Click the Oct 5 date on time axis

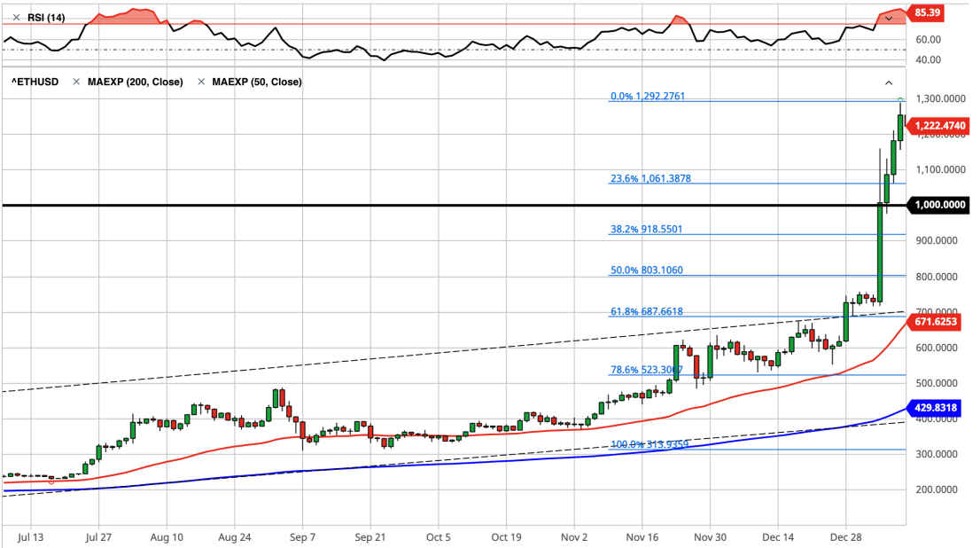[438, 537]
